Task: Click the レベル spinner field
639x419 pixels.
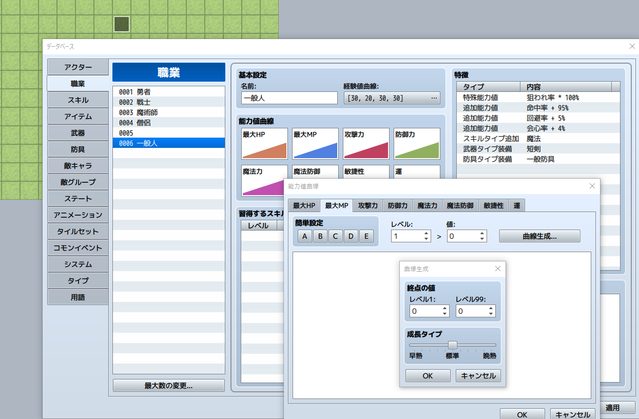Action: [410, 236]
